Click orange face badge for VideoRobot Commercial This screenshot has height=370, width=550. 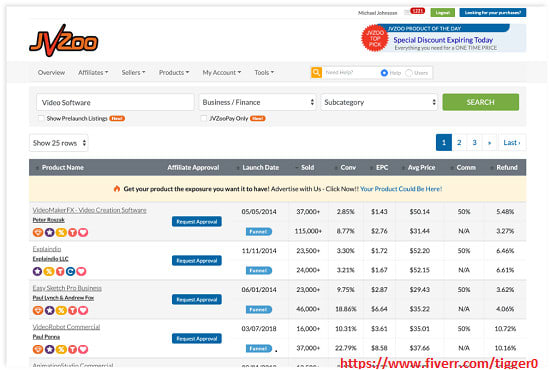pos(38,349)
